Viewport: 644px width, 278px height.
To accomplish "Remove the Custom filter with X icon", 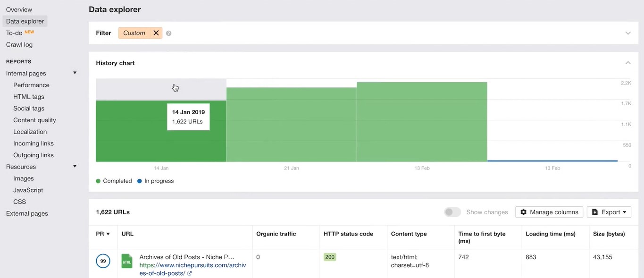I will (x=156, y=33).
